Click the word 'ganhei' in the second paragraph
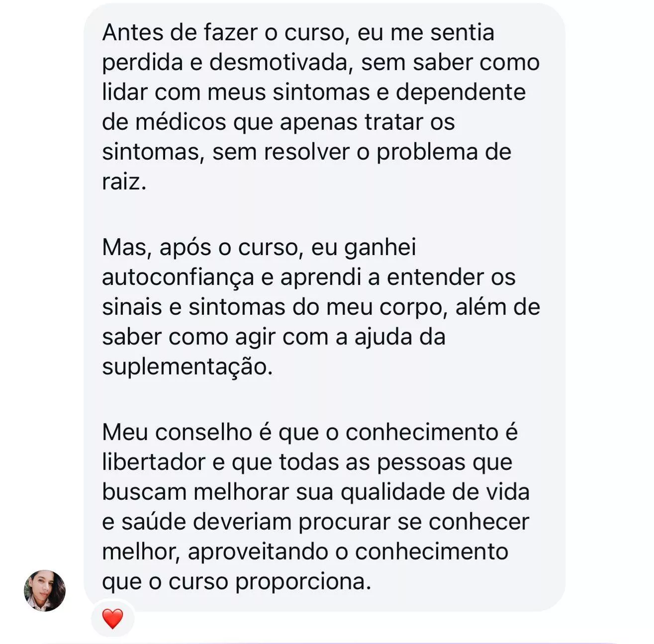 pos(380,248)
